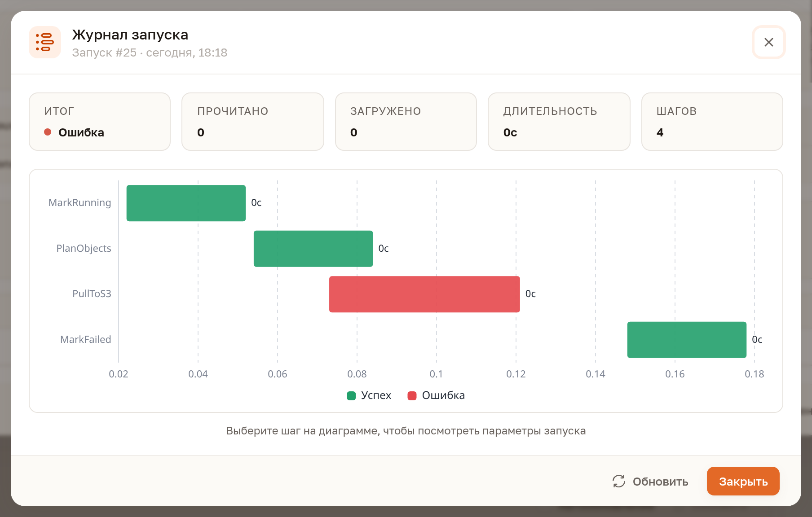Click the Обновить text label

coord(660,482)
